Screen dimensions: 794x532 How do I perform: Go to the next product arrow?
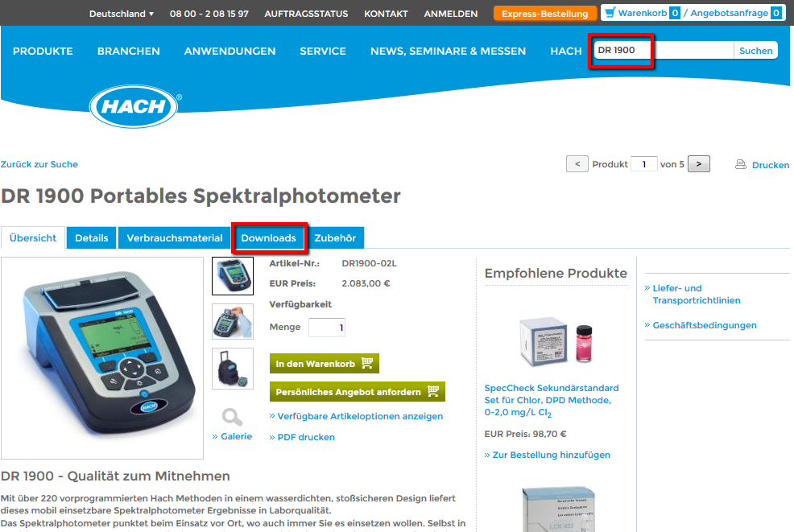pyautogui.click(x=699, y=164)
